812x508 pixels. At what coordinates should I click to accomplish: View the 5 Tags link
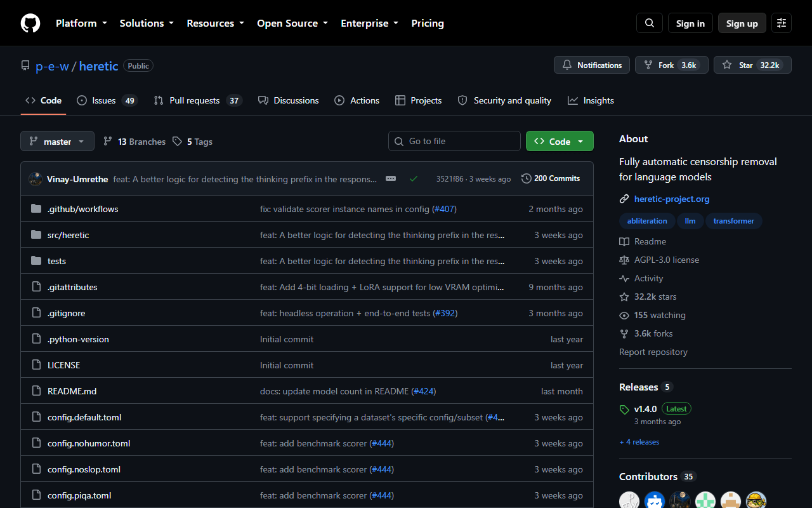193,142
